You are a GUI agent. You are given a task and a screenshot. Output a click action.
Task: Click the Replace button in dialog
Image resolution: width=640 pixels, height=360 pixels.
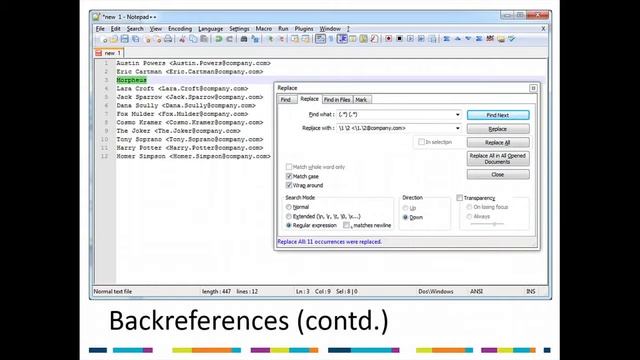pos(498,129)
